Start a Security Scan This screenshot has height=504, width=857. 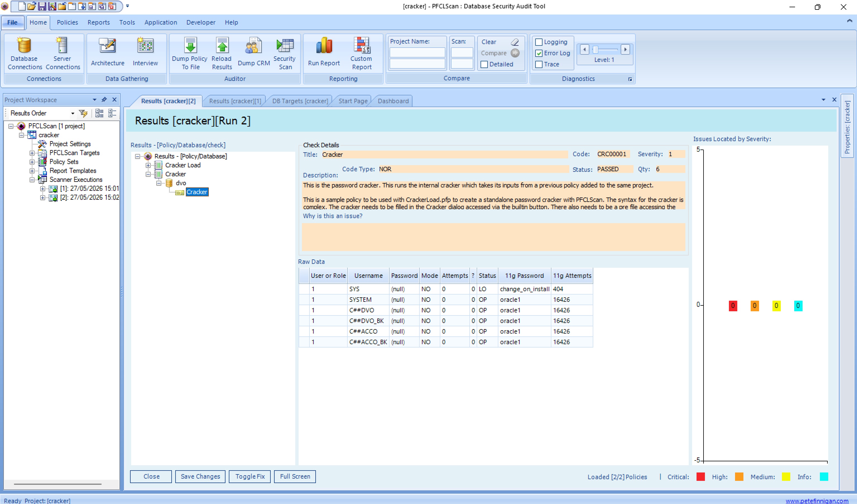[x=285, y=53]
